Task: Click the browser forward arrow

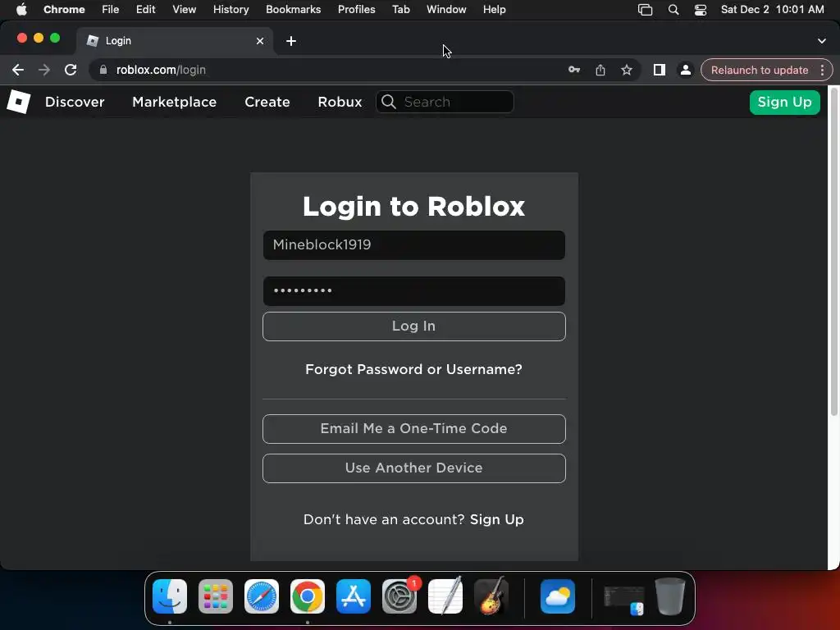Action: pos(44,70)
